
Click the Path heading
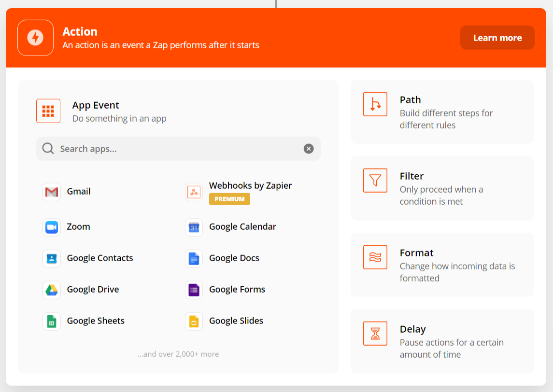tap(410, 100)
